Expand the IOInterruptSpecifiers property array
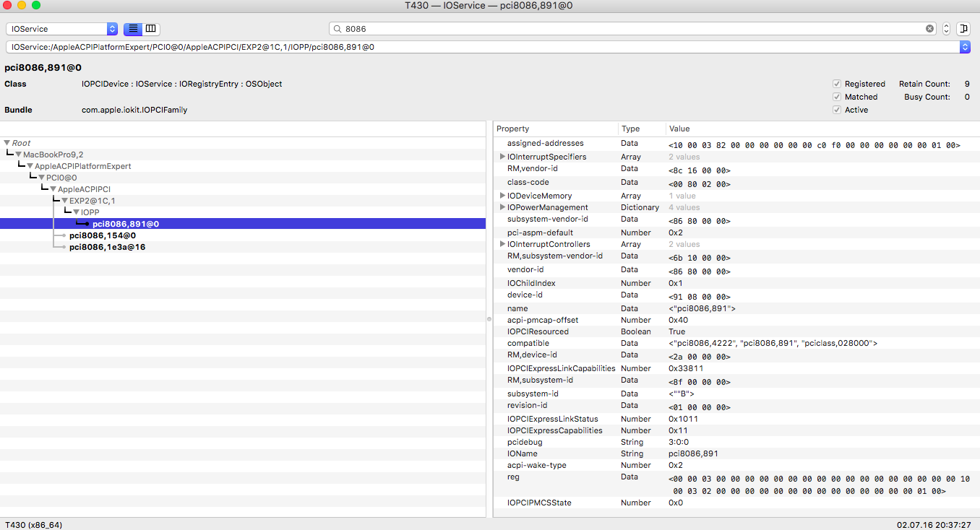 point(502,157)
